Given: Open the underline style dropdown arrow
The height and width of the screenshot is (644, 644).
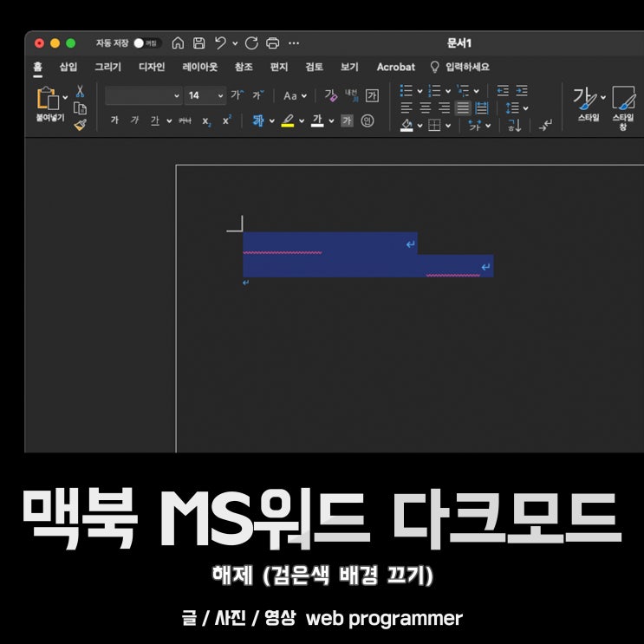Looking at the screenshot, I should pos(169,120).
